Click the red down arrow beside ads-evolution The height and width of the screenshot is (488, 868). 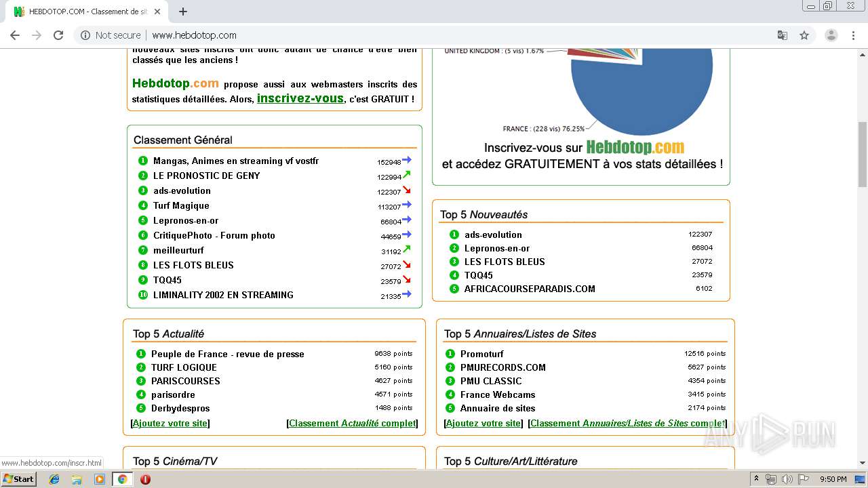point(407,190)
